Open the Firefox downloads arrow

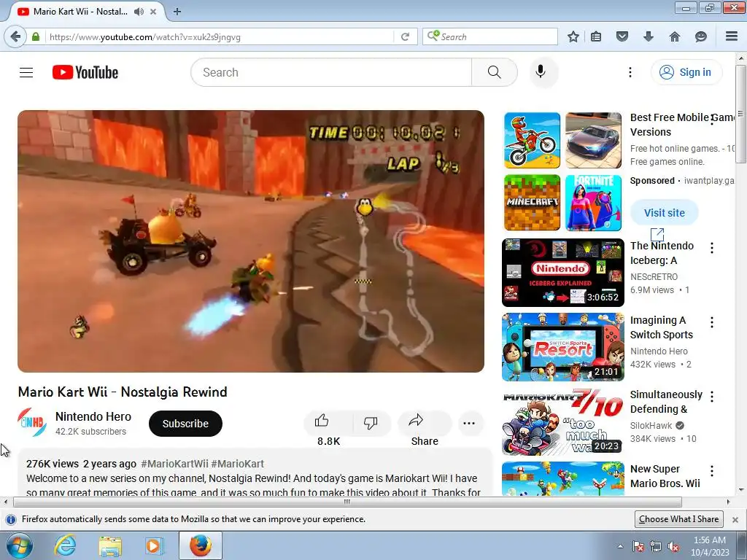click(648, 36)
